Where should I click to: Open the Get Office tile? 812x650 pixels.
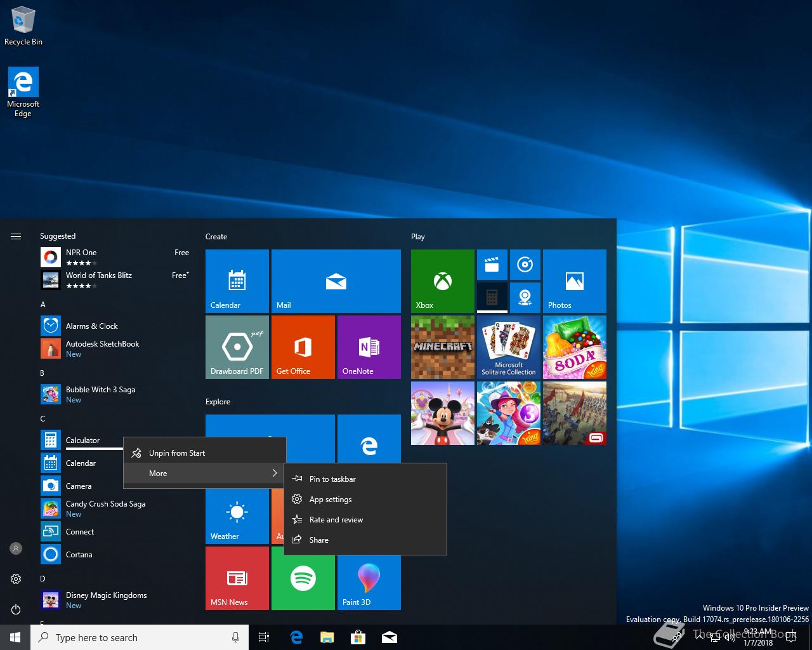click(x=303, y=347)
